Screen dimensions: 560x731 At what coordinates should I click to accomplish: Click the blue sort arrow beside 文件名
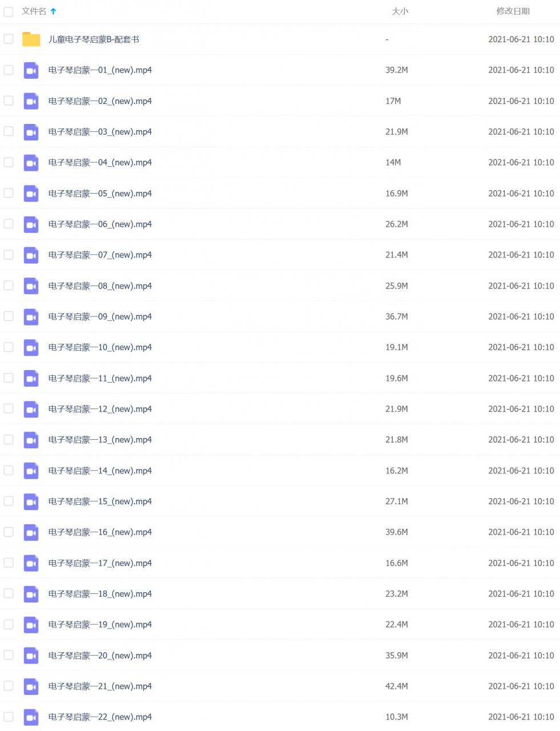53,11
